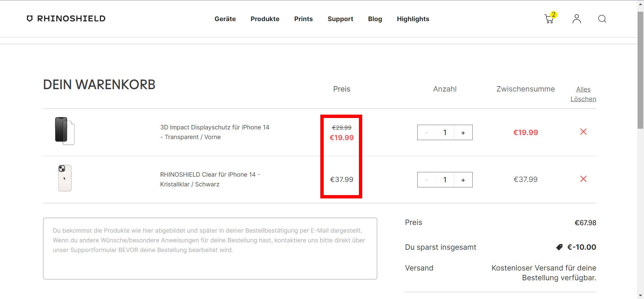Click the order notes text box

pyautogui.click(x=210, y=248)
